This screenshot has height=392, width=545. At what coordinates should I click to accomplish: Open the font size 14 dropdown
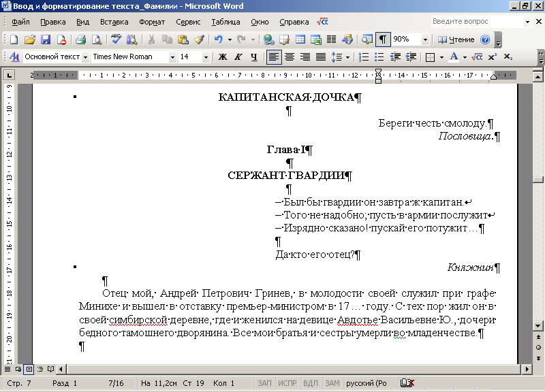coord(206,57)
